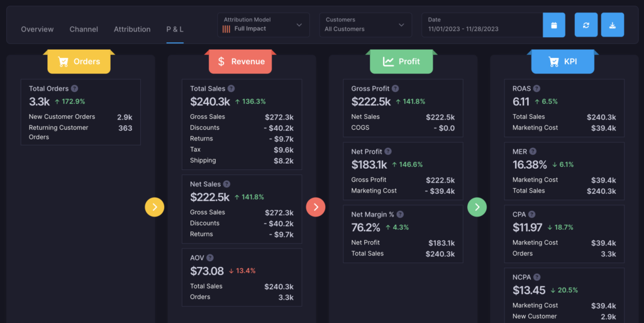The image size is (644, 323).
Task: Click the 18.7% CPA change indicator
Action: (x=560, y=227)
